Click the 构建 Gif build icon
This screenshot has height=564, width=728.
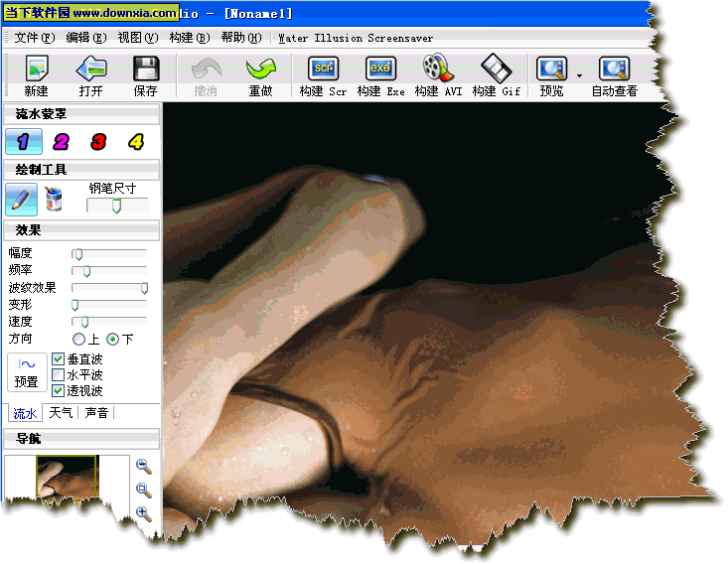pyautogui.click(x=496, y=70)
